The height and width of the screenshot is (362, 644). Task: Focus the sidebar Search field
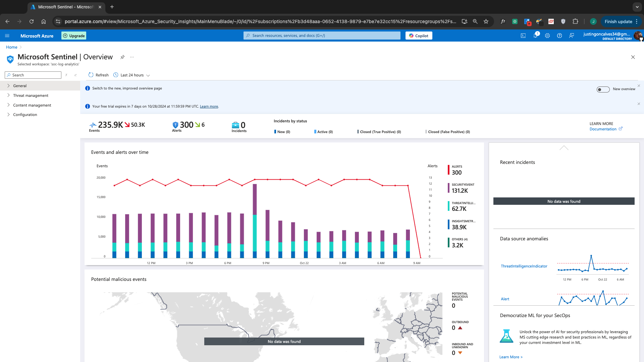(33, 75)
